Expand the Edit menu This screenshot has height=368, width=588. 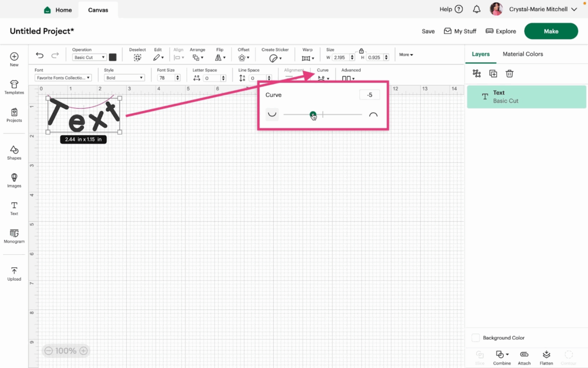[158, 57]
